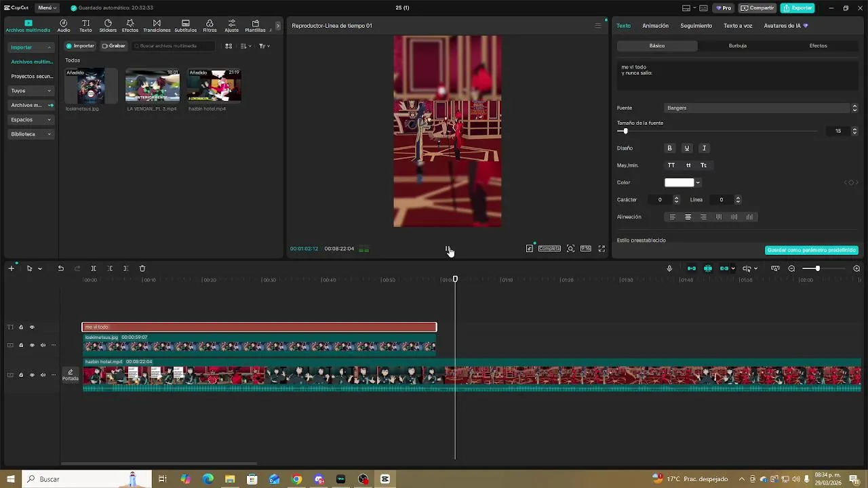Hide the hazbin hotel.mp4 main track
Screen dimensions: 868x488
[32, 375]
